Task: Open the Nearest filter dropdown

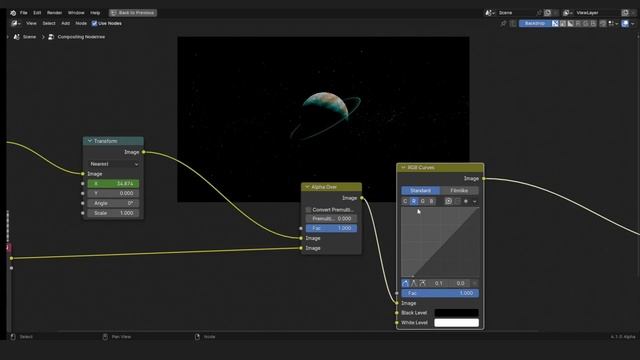Action: pyautogui.click(x=113, y=164)
